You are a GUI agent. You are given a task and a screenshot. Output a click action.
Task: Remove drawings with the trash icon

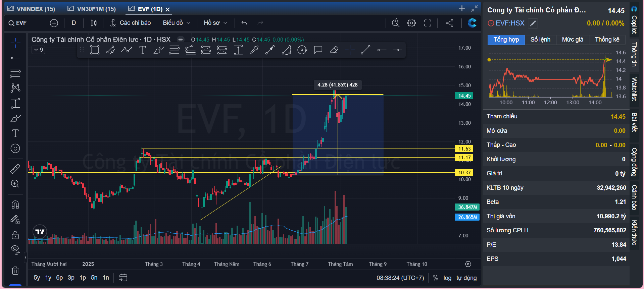coord(15,270)
